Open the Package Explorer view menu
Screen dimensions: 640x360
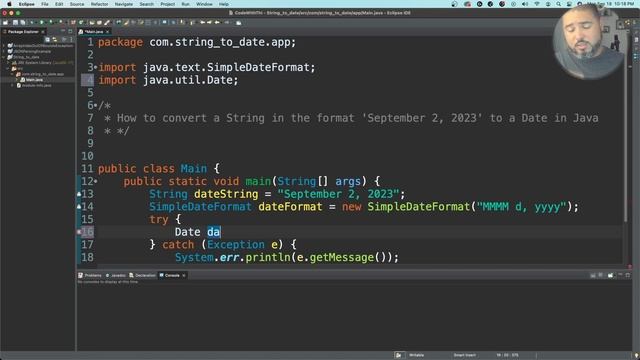(x=71, y=40)
